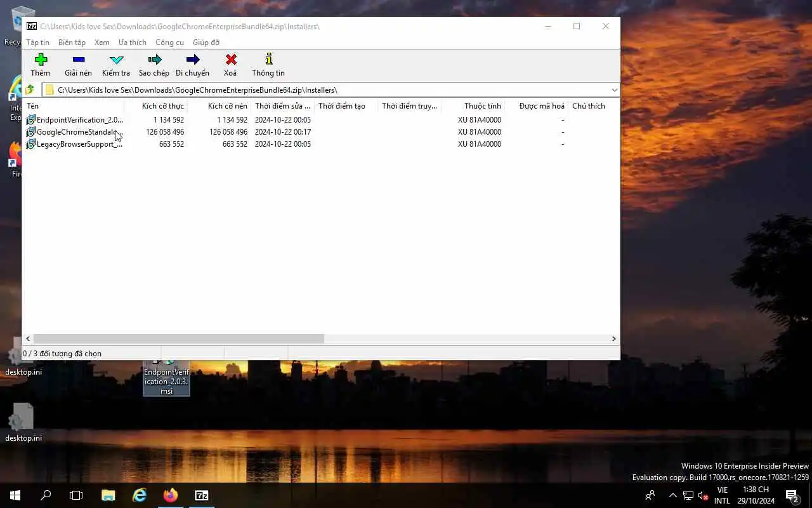Switch to 7-Zip taskbar button
The width and height of the screenshot is (812, 508).
pyautogui.click(x=202, y=495)
